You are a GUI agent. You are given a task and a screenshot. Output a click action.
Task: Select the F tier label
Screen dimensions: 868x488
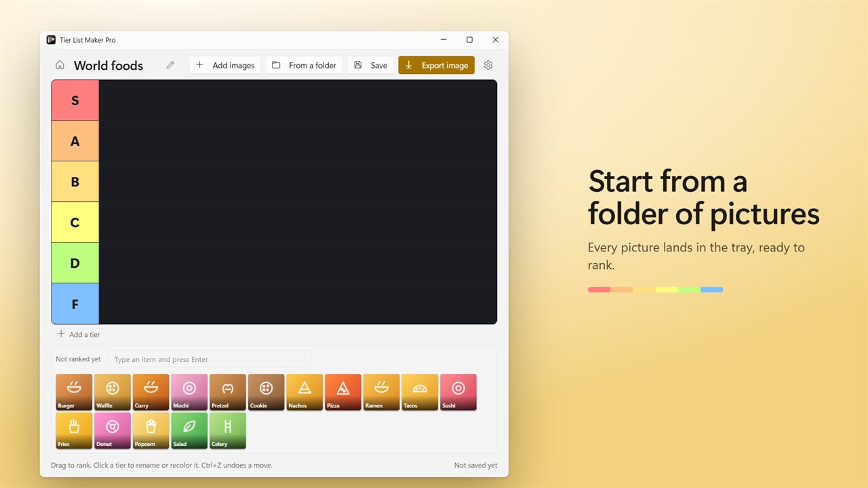75,304
